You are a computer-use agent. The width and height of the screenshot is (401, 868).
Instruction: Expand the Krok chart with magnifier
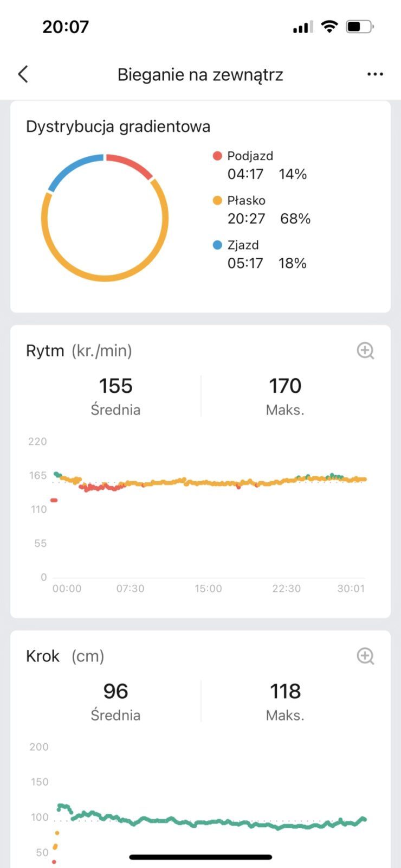pyautogui.click(x=365, y=656)
